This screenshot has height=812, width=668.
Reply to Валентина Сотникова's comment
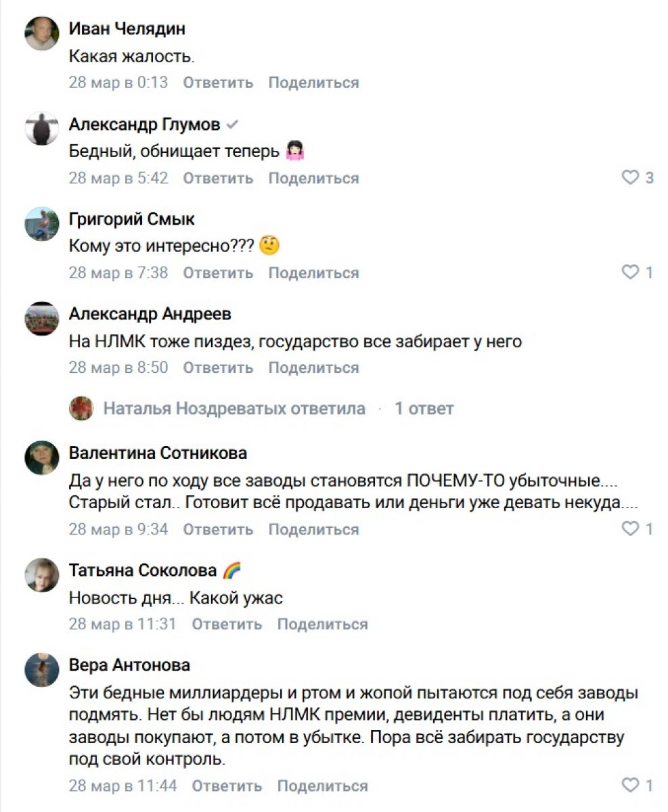click(218, 529)
